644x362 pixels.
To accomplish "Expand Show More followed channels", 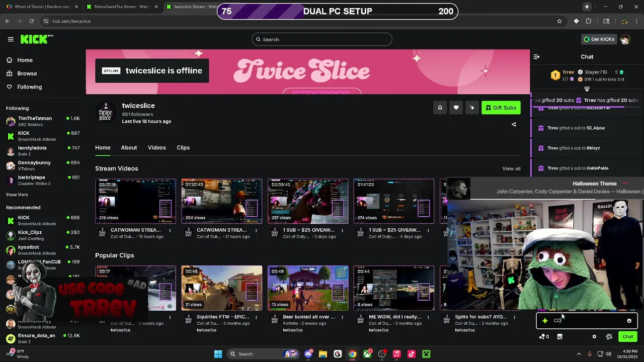I will 17,195.
